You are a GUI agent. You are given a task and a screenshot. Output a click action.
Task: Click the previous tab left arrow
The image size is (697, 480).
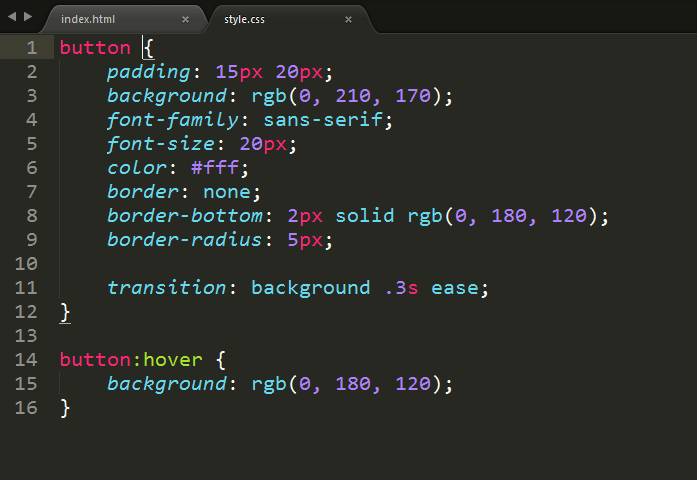pyautogui.click(x=12, y=17)
